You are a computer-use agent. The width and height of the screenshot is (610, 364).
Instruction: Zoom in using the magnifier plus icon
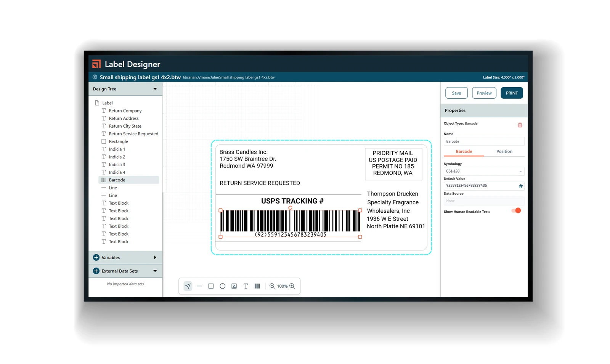(x=292, y=286)
